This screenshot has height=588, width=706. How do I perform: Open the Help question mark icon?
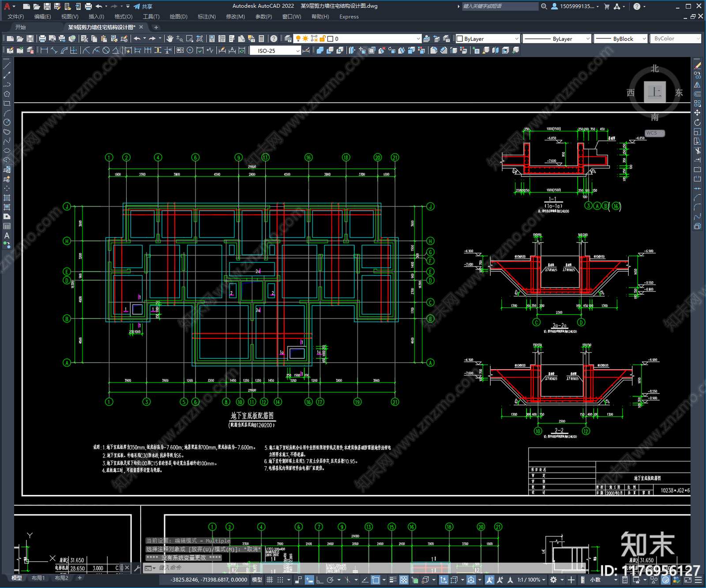click(274, 39)
